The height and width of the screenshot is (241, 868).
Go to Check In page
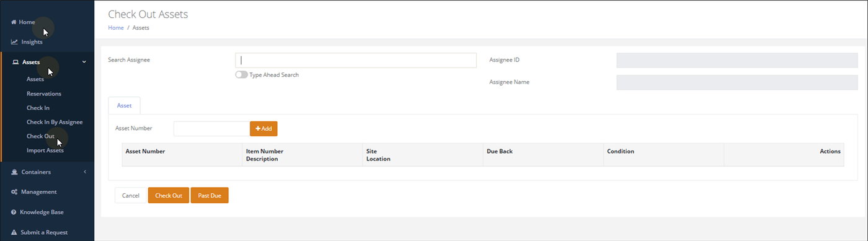(x=38, y=108)
